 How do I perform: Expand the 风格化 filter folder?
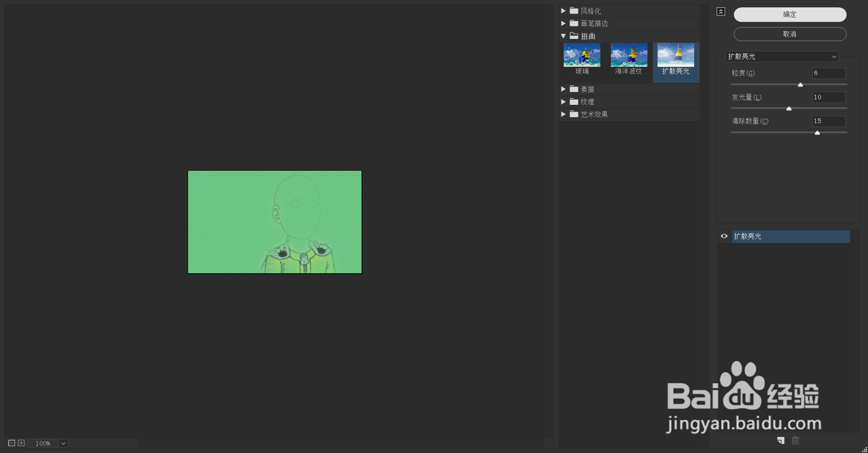(563, 11)
